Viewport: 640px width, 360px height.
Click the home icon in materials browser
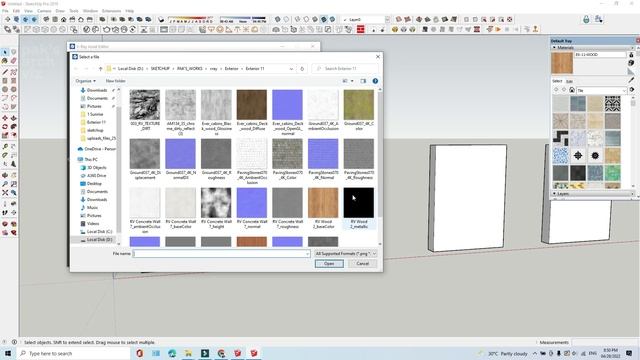click(x=572, y=90)
